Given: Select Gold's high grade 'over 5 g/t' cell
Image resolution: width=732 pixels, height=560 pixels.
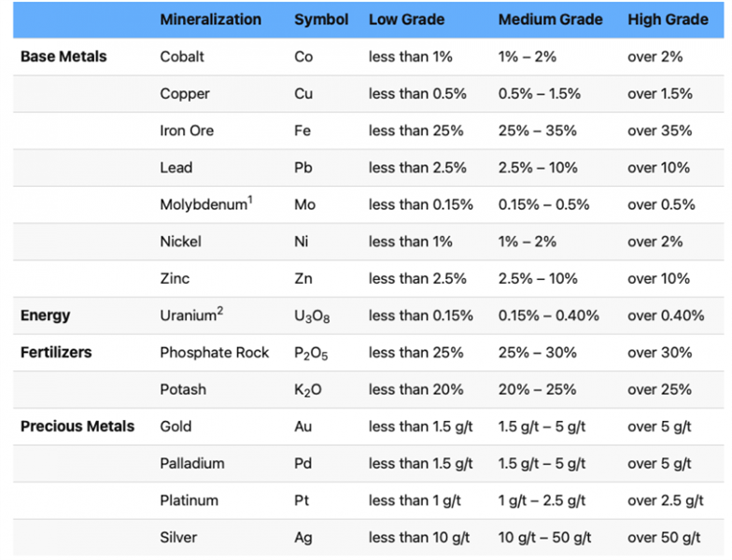Looking at the screenshot, I should (x=659, y=427).
